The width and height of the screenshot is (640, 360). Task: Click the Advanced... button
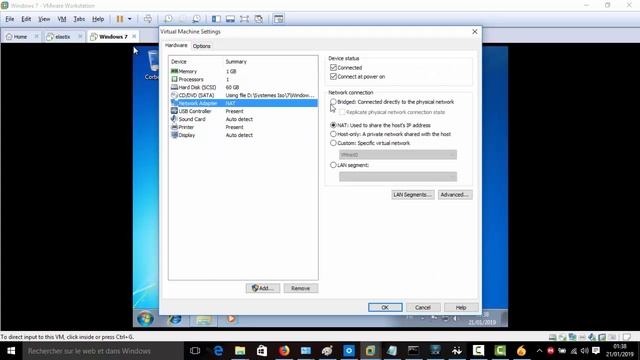[455, 195]
